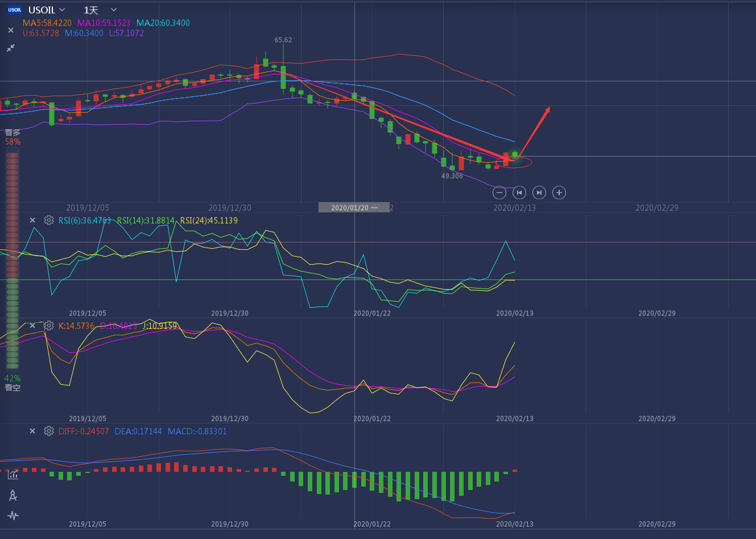Open the chart type icon in left sidebar
Screen dimensions: 756x539
[x=13, y=475]
